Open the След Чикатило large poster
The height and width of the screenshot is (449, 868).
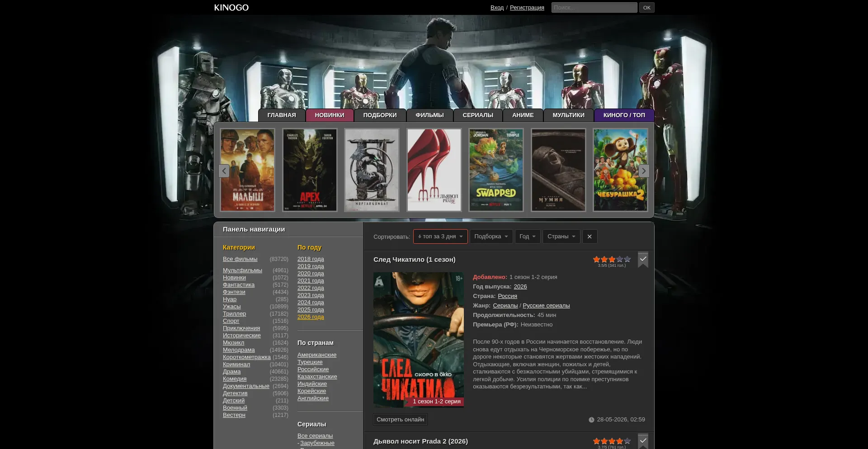(419, 340)
